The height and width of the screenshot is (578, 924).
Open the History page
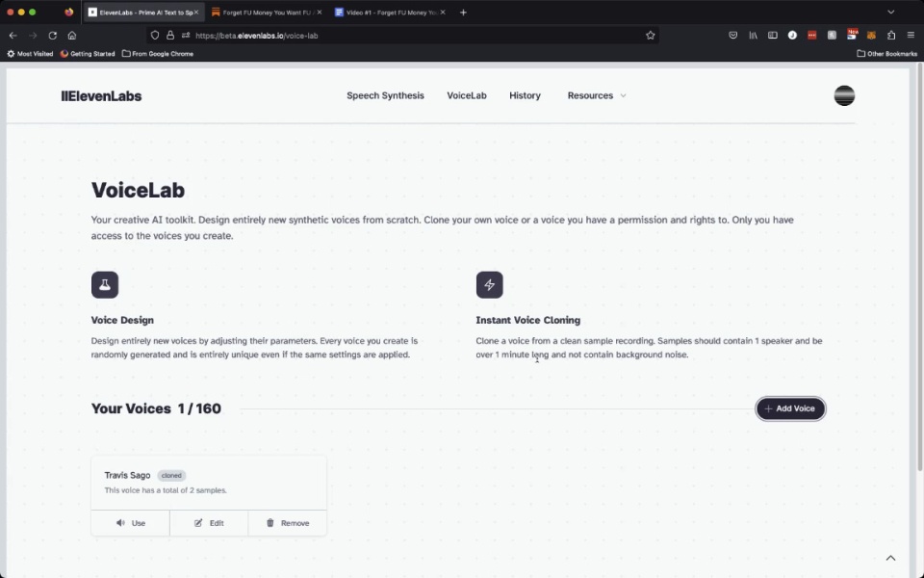click(x=526, y=95)
